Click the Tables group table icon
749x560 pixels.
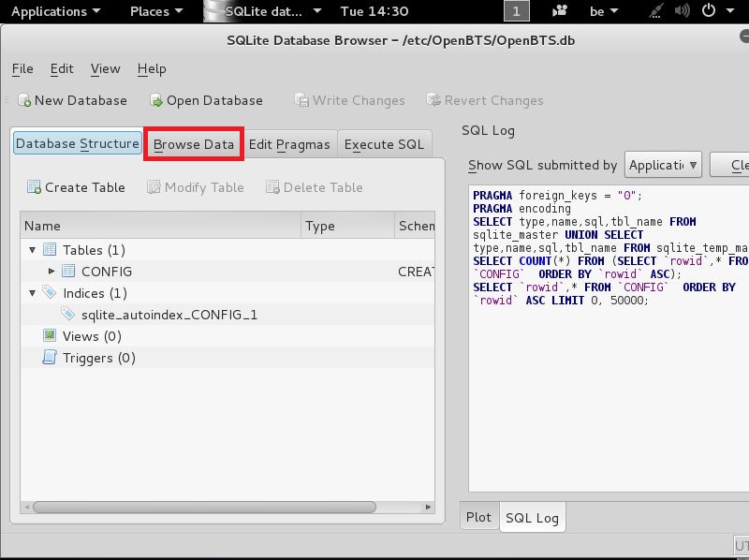pyautogui.click(x=50, y=249)
